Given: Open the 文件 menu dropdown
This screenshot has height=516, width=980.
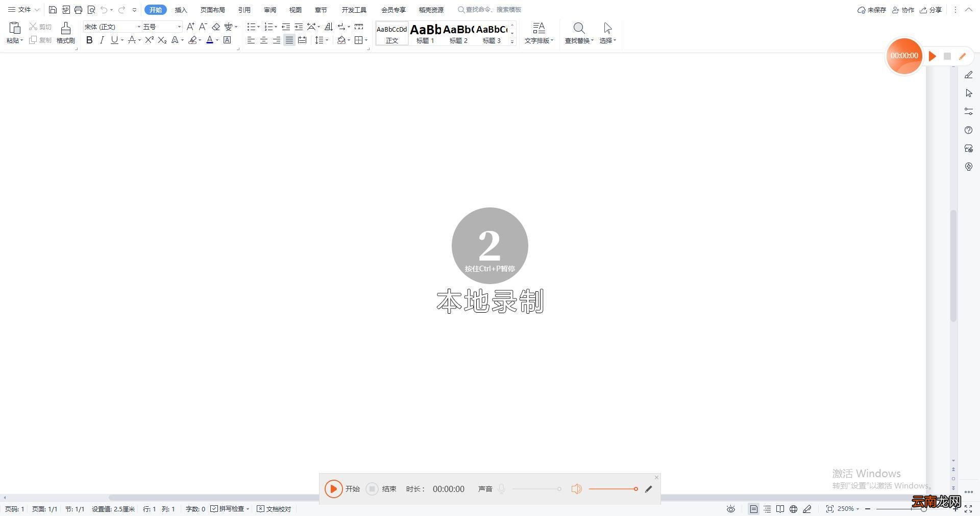Looking at the screenshot, I should pyautogui.click(x=23, y=10).
